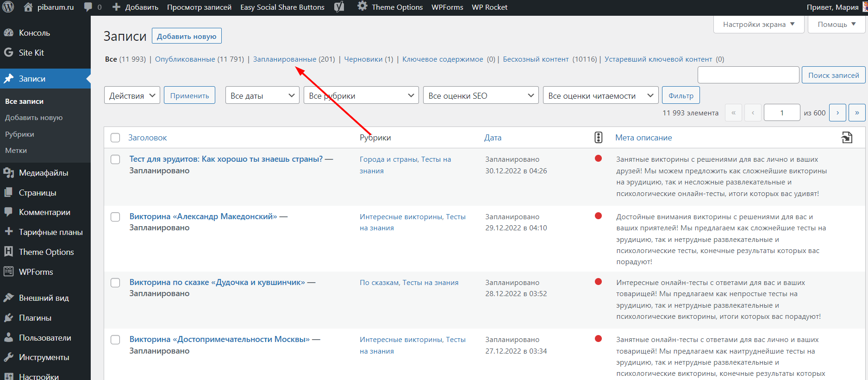The width and height of the screenshot is (868, 380).
Task: Open Theme Options gear in top bar
Action: [x=362, y=6]
